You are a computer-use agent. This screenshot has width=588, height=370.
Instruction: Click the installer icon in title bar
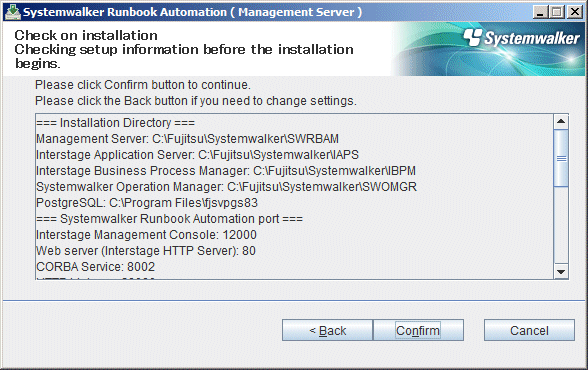(13, 12)
